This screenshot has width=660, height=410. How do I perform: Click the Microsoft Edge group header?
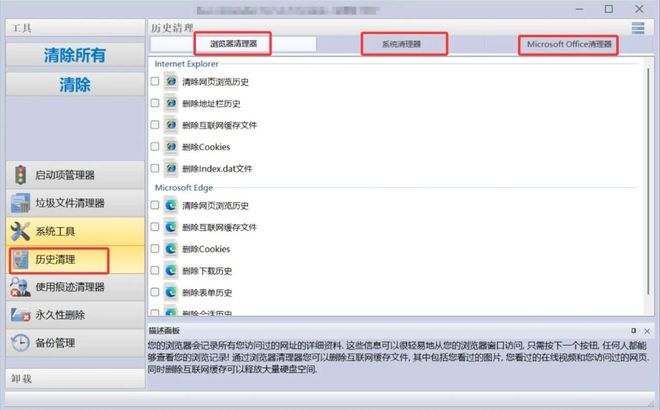coord(184,188)
